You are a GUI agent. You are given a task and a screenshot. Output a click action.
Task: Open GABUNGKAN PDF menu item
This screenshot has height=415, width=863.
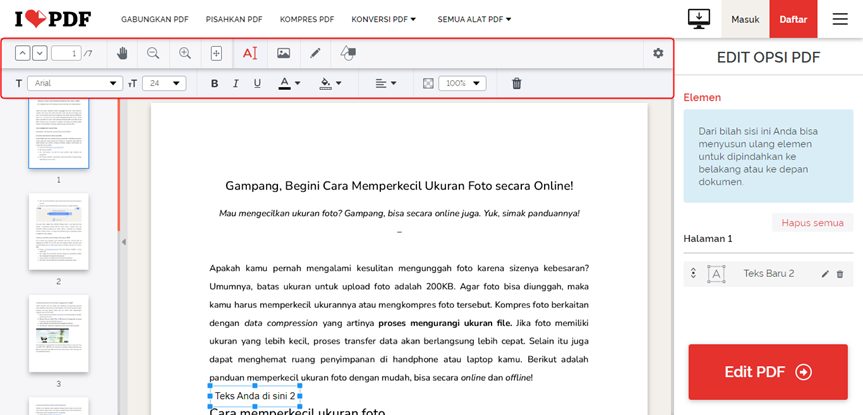pyautogui.click(x=155, y=19)
